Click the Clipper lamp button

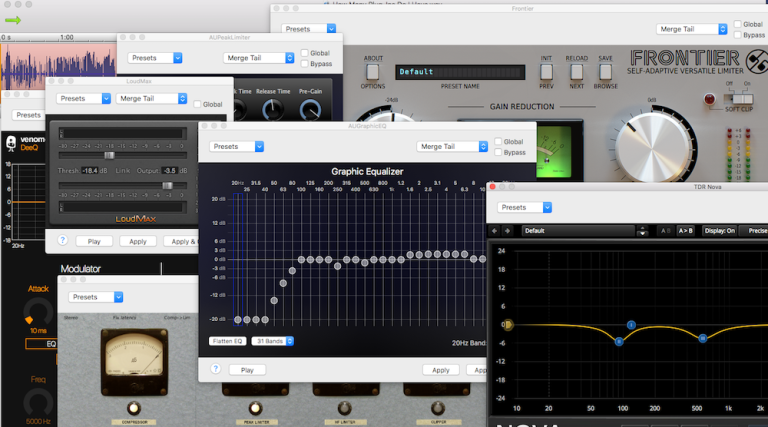pyautogui.click(x=438, y=408)
